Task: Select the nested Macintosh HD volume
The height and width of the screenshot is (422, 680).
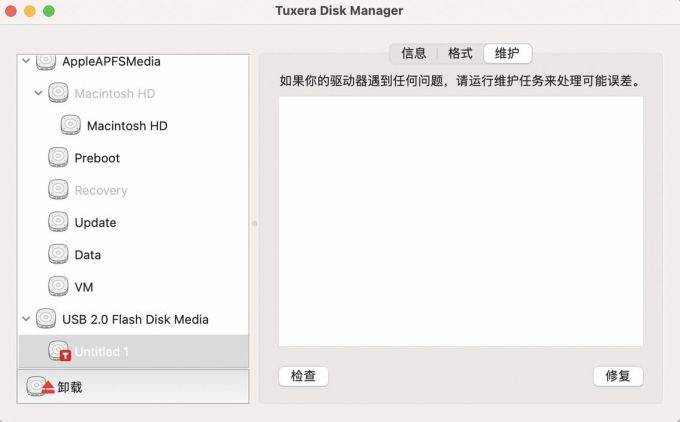Action: coord(133,125)
